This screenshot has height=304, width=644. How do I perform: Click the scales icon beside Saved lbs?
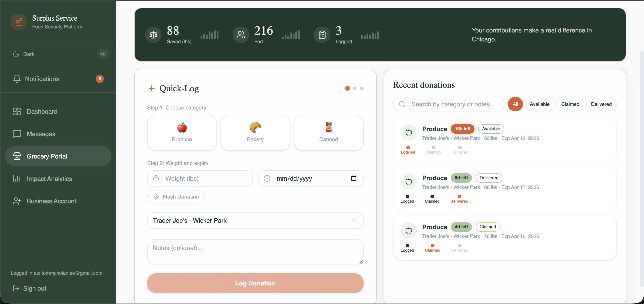click(153, 35)
